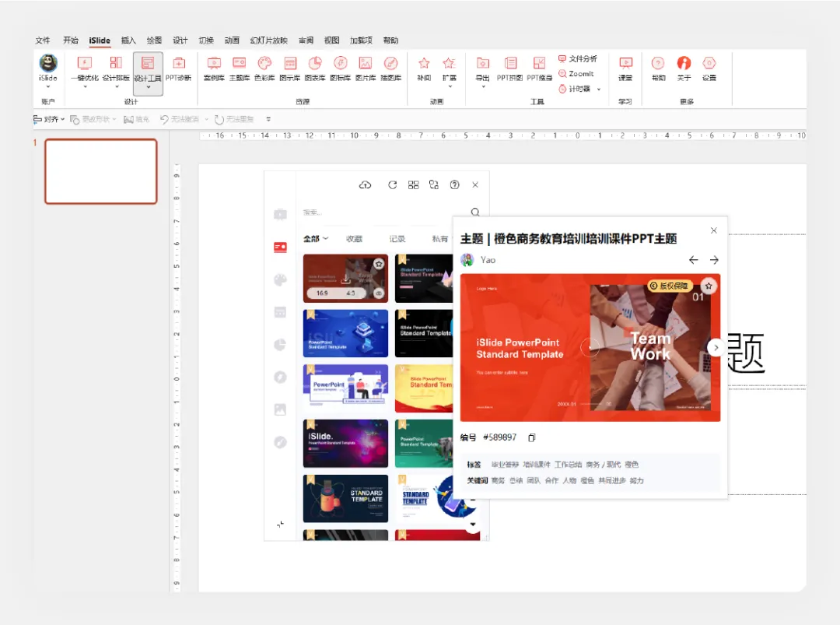Refresh the theme library panel
Image resolution: width=840 pixels, height=625 pixels.
[x=393, y=184]
